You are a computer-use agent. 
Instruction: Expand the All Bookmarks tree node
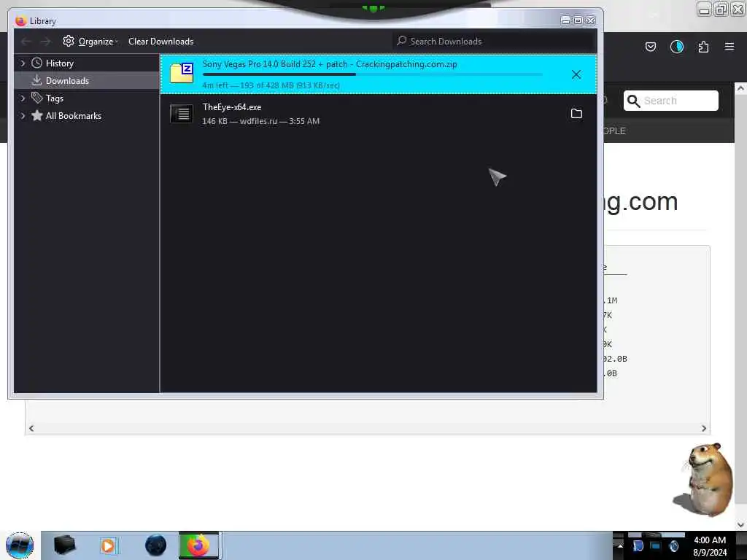tap(23, 116)
